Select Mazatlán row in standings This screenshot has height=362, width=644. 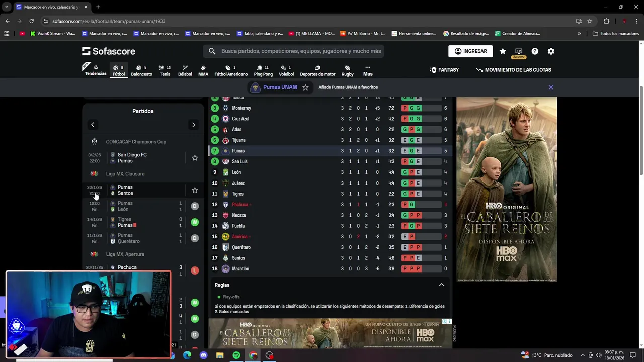[330, 269]
